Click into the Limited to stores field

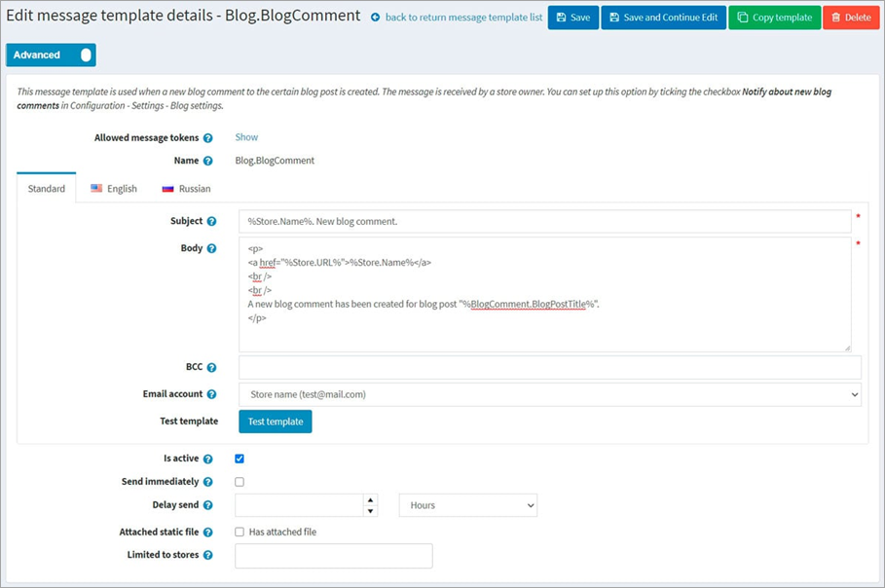tap(333, 556)
